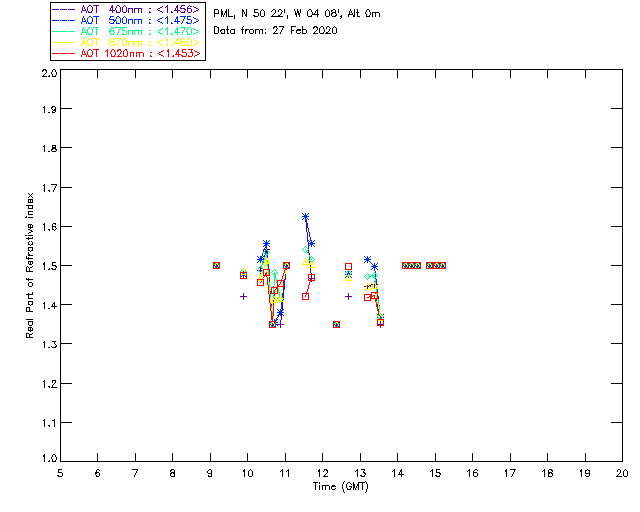Click the 1.6 tick label on y-axis
640x512 pixels.
tap(49, 227)
